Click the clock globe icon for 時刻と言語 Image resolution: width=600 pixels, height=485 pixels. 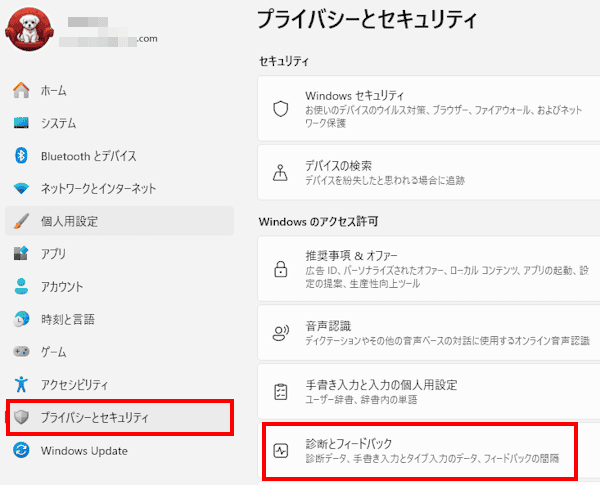coord(21,319)
